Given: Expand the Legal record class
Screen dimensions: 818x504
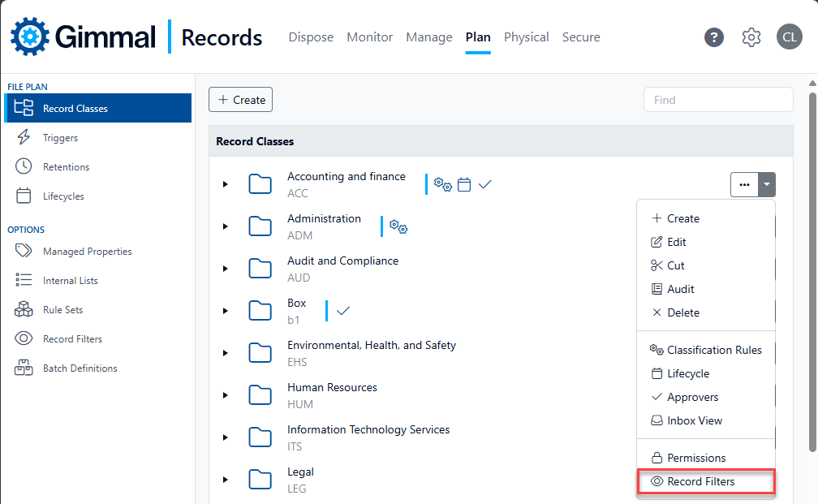Looking at the screenshot, I should [226, 480].
